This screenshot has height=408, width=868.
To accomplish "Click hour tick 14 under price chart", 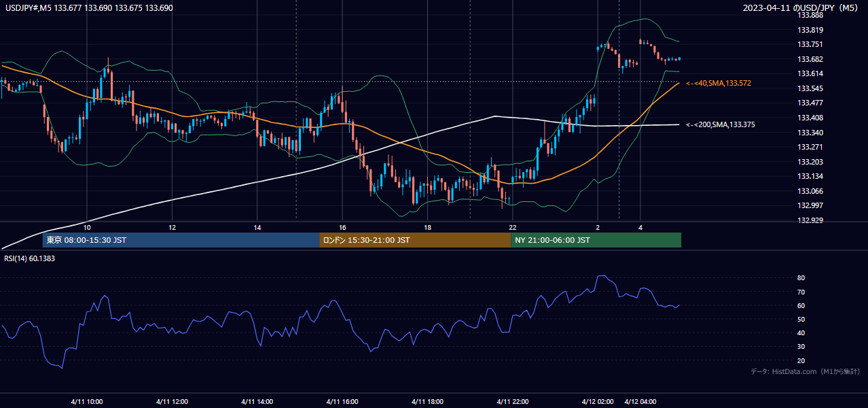I will click(x=257, y=227).
